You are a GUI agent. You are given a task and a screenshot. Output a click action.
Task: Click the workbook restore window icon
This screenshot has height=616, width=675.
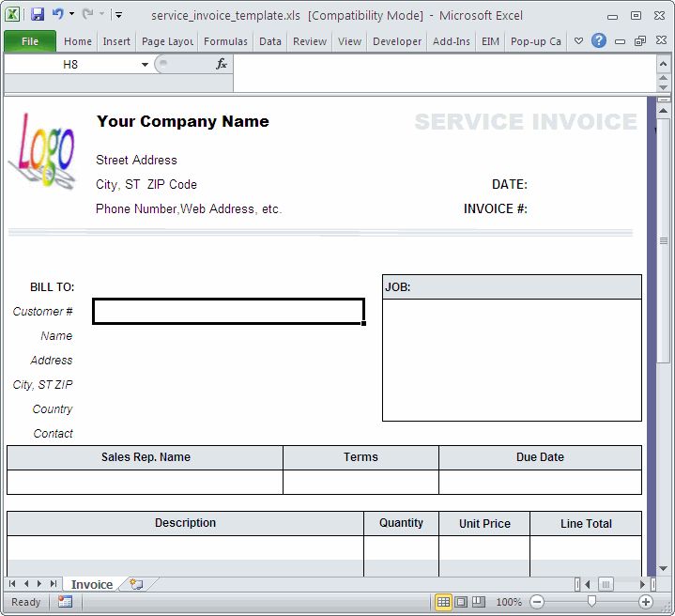click(x=640, y=41)
